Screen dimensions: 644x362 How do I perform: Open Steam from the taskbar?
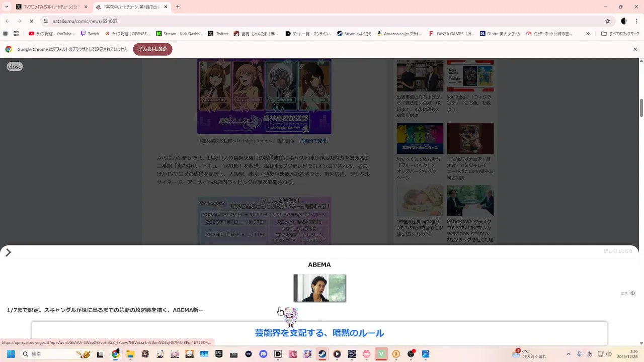(x=322, y=354)
